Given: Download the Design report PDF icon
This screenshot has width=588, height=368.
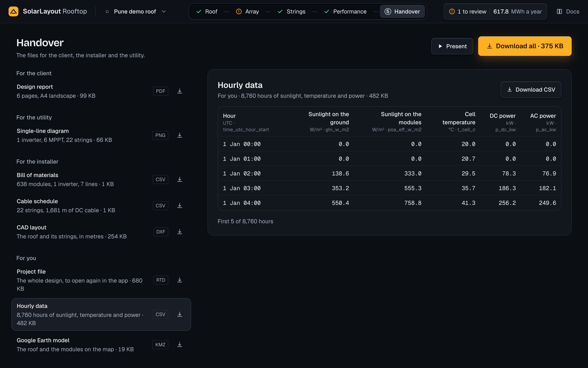Looking at the screenshot, I should [179, 91].
